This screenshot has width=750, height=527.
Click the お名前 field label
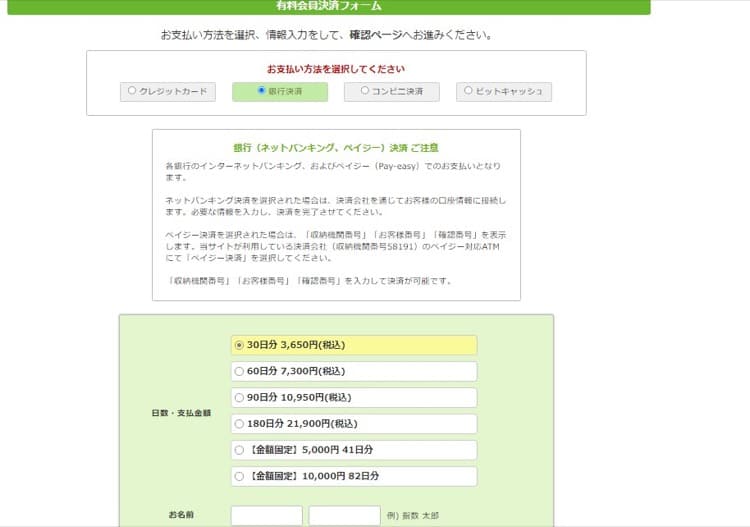click(x=181, y=515)
